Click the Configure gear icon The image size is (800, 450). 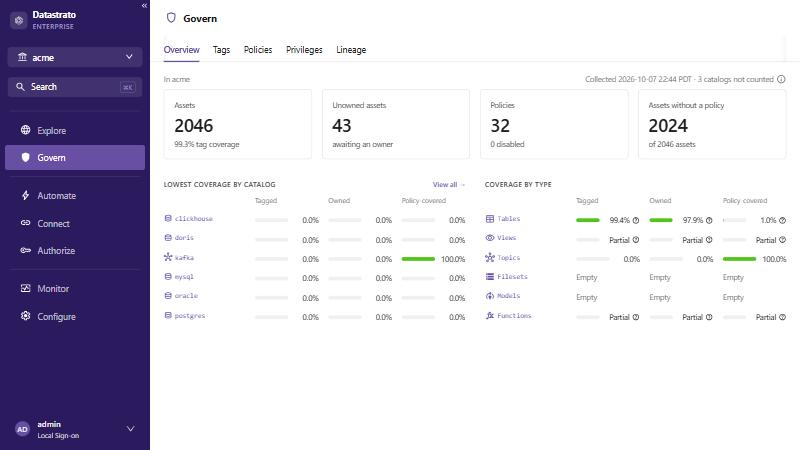point(26,316)
